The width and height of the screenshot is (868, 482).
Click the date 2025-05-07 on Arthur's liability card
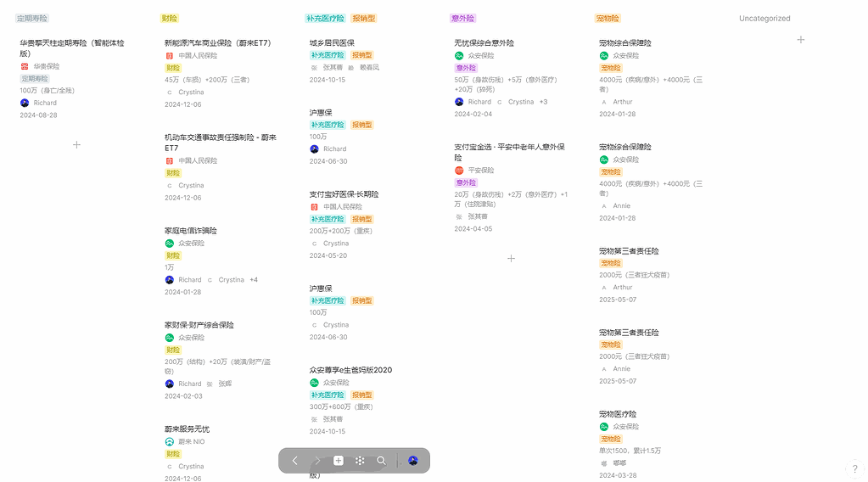pos(618,300)
